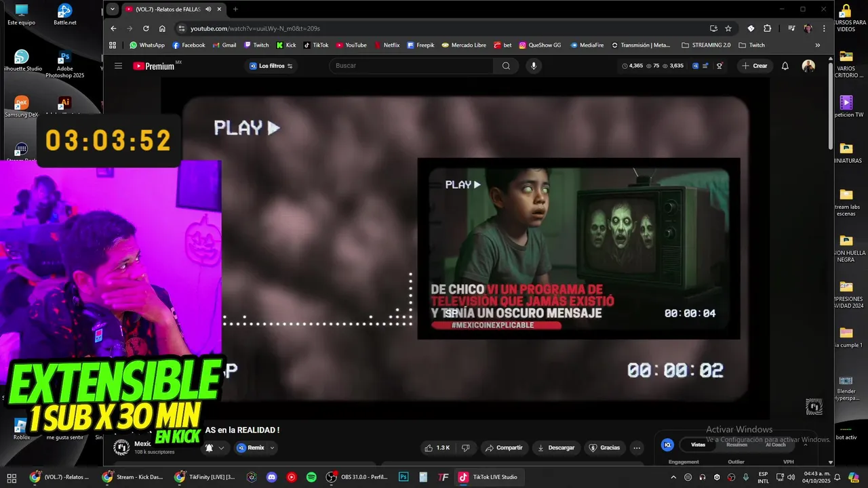Image resolution: width=868 pixels, height=488 pixels.
Task: Select Adobe Photoshop 2025 desktop icon
Action: tap(65, 65)
